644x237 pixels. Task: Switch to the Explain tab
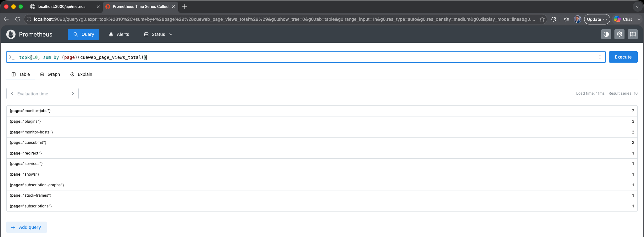point(81,74)
